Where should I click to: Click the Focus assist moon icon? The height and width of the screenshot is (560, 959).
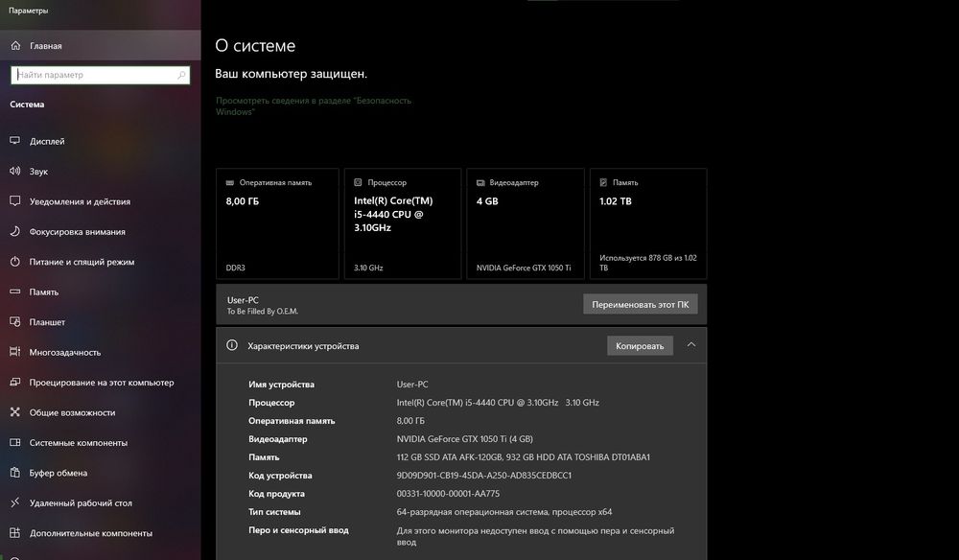tap(14, 232)
